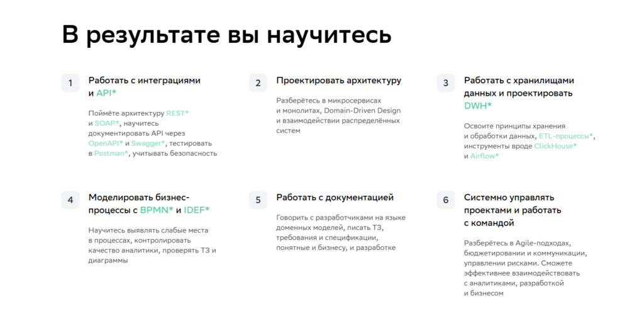Click the number 1 badge
644x316 pixels.
[x=70, y=83]
